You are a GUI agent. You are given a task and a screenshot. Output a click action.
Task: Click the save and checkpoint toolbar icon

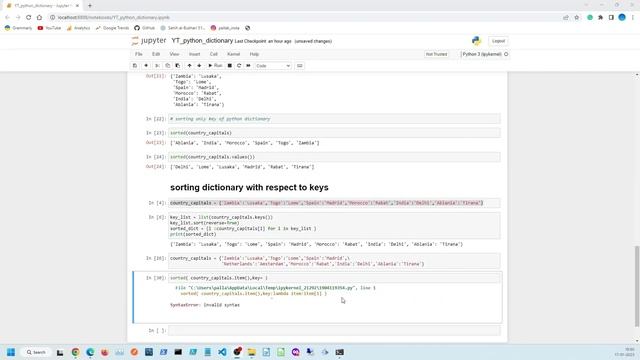(135, 66)
